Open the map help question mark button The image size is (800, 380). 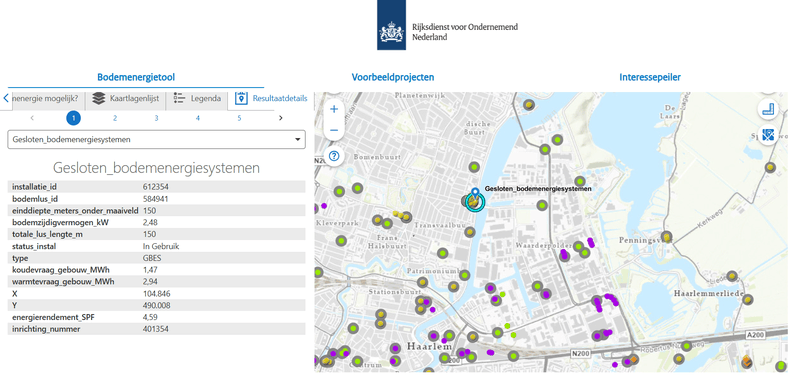334,156
